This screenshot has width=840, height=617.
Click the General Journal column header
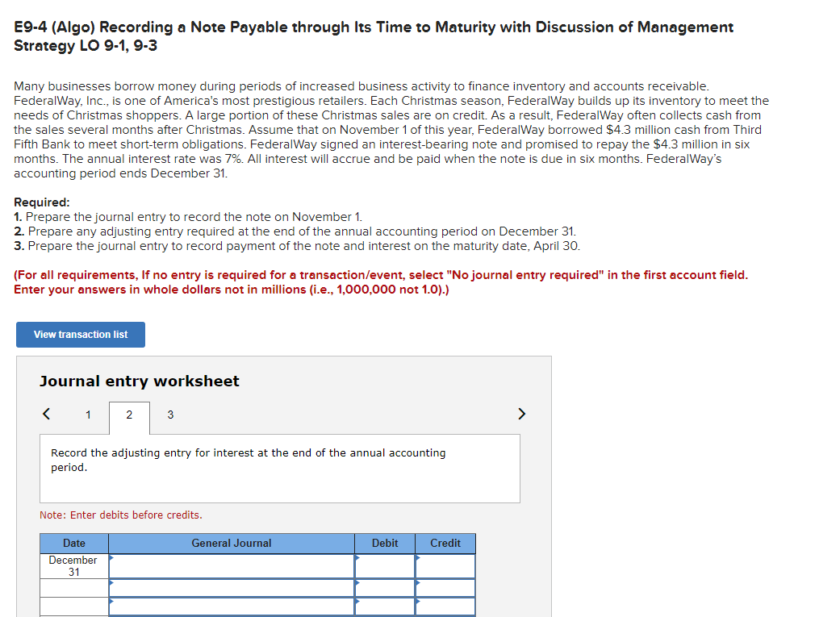coord(231,543)
